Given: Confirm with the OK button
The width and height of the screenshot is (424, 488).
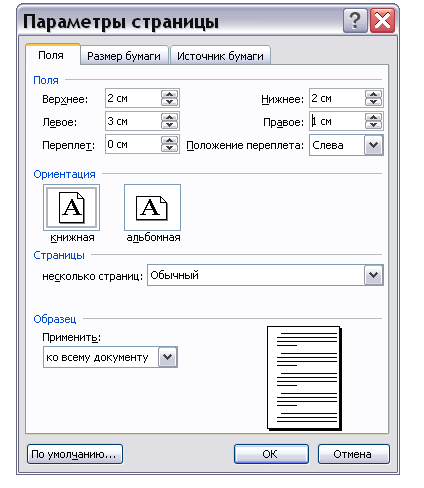Looking at the screenshot, I should [271, 454].
